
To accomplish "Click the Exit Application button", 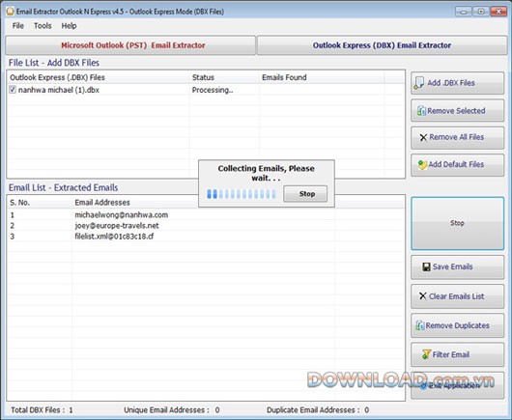I will click(x=457, y=385).
